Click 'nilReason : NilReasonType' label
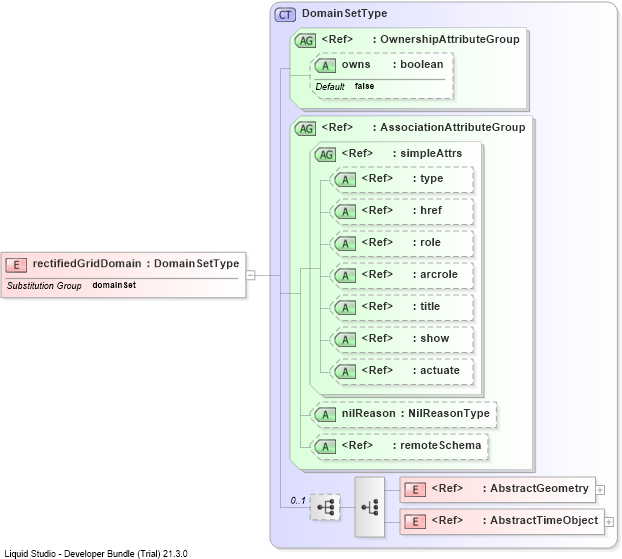622x559 pixels. 416,413
